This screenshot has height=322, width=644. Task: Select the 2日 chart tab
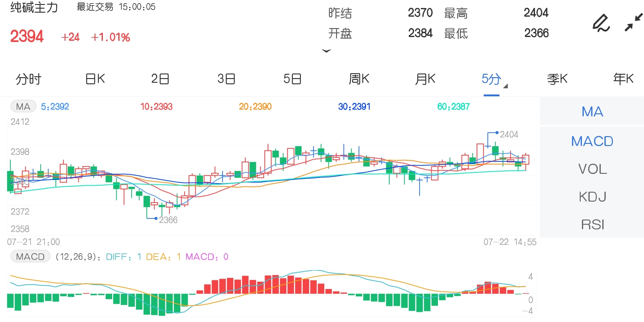pyautogui.click(x=160, y=79)
